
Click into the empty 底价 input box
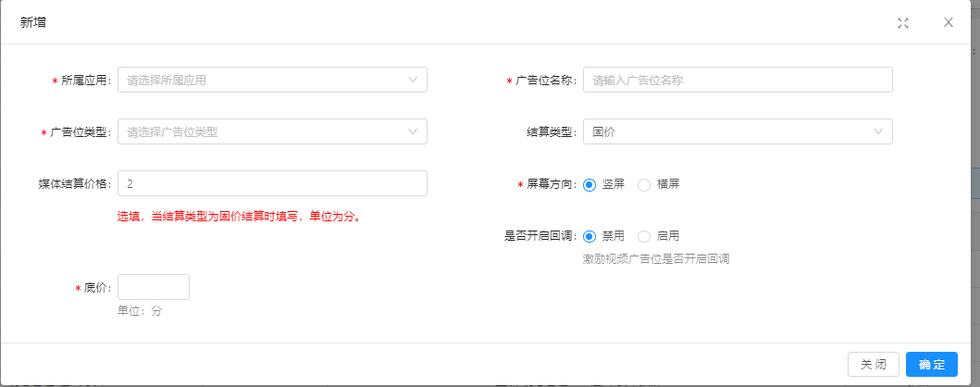click(153, 287)
